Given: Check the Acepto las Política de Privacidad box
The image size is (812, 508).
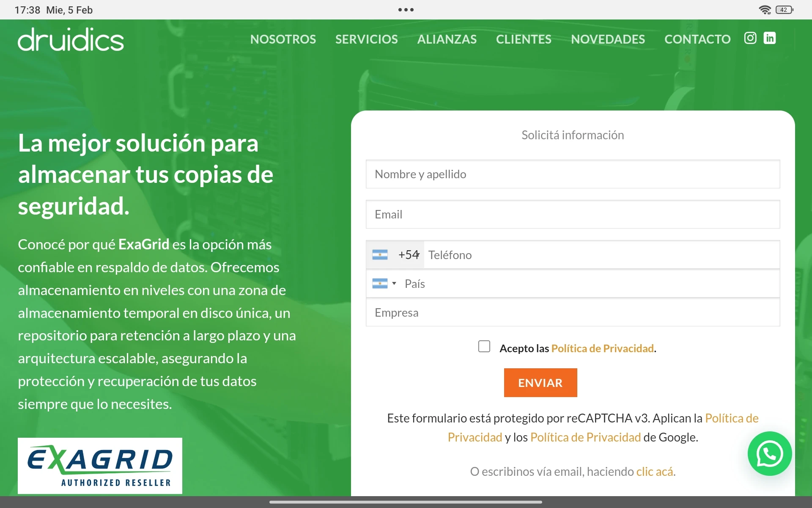Looking at the screenshot, I should click(x=484, y=346).
